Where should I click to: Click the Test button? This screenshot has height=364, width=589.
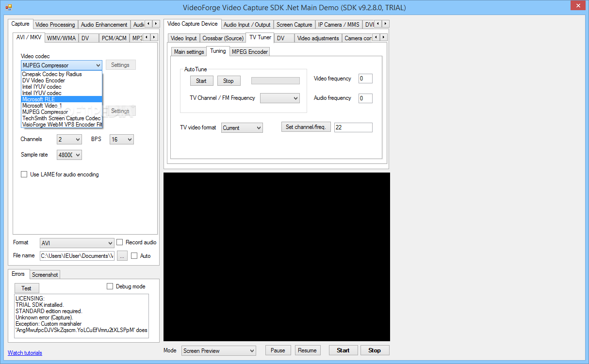click(26, 288)
